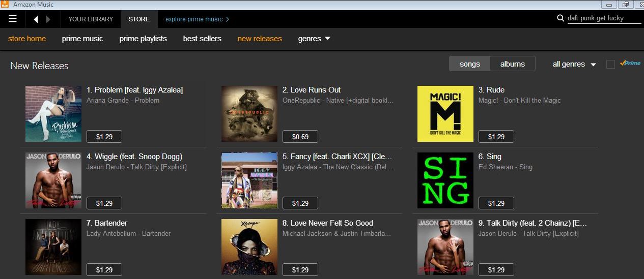Open Ed Sheeran SING cover
This screenshot has width=644, height=279.
pos(445,180)
